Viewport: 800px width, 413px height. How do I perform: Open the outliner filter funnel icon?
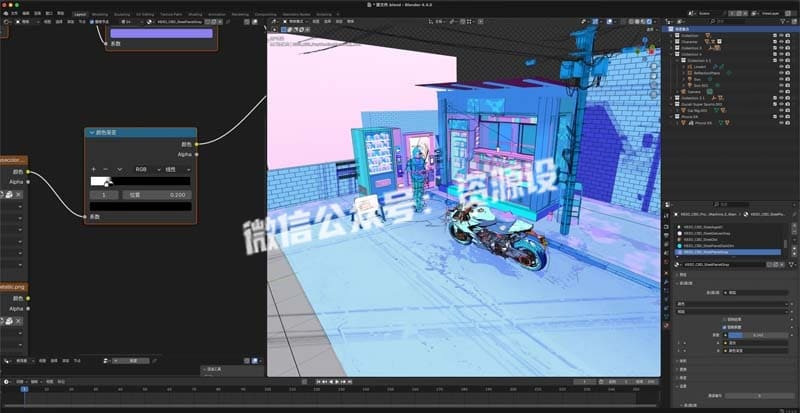click(781, 21)
